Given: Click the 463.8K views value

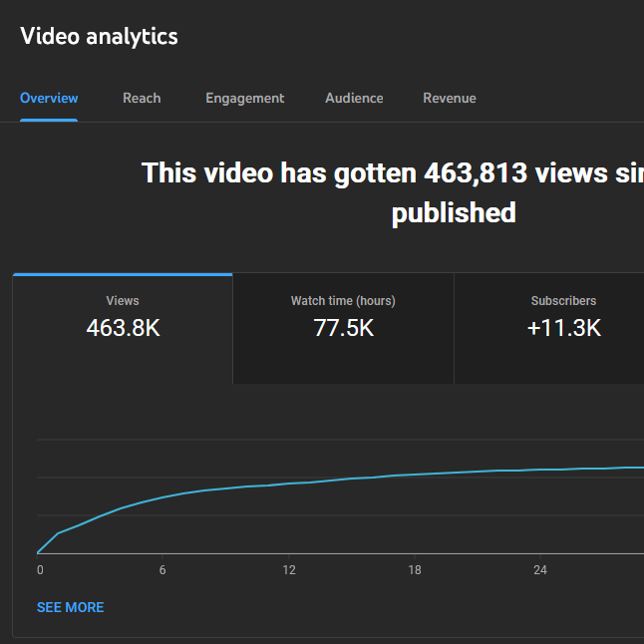Looking at the screenshot, I should click(x=123, y=328).
